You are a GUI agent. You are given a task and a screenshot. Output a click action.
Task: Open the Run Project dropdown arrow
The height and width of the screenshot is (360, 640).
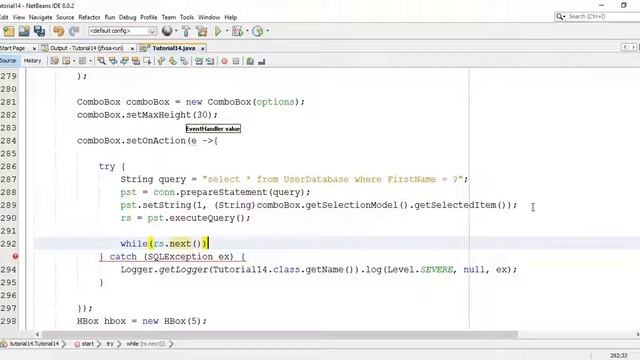point(227,31)
